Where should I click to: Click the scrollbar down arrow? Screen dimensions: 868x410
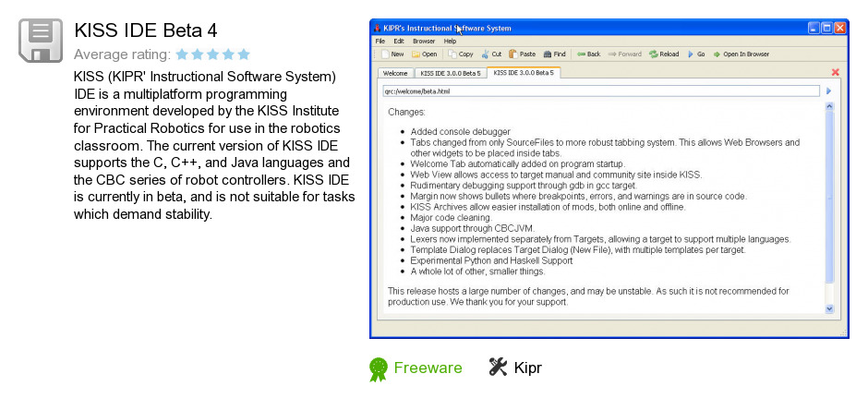click(x=829, y=308)
